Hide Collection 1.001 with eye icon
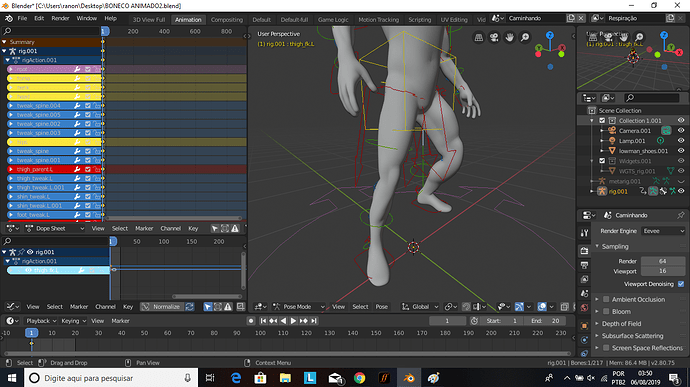This screenshot has width=690, height=387. [681, 121]
